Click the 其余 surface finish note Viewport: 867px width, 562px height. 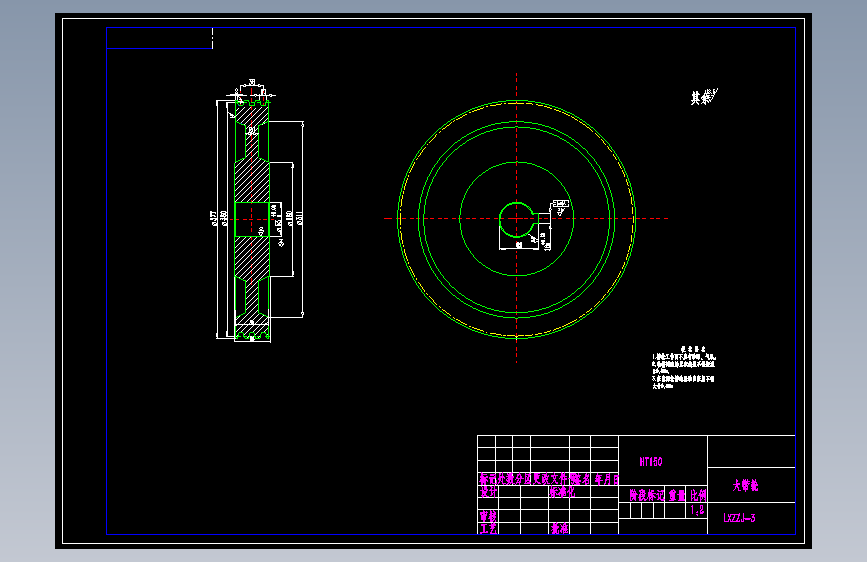(704, 97)
